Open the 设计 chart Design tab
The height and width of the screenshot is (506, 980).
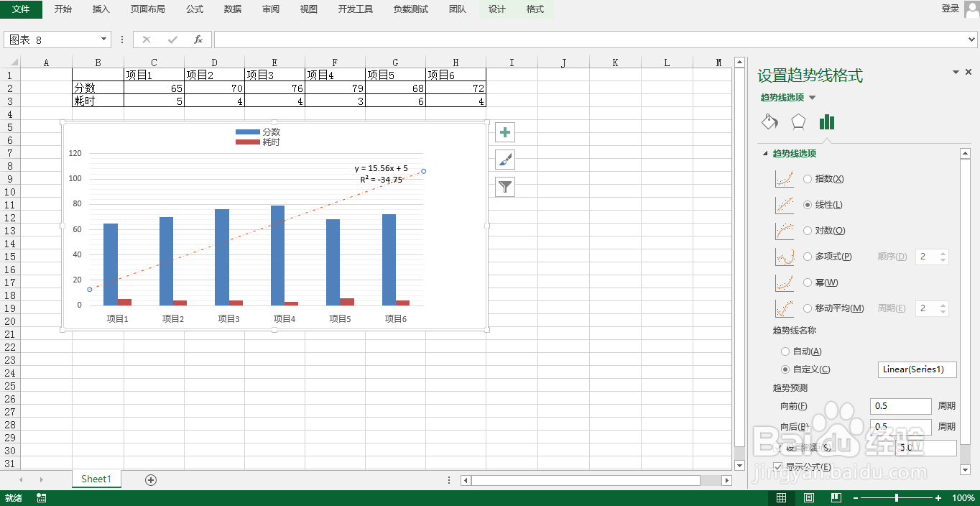pyautogui.click(x=497, y=9)
